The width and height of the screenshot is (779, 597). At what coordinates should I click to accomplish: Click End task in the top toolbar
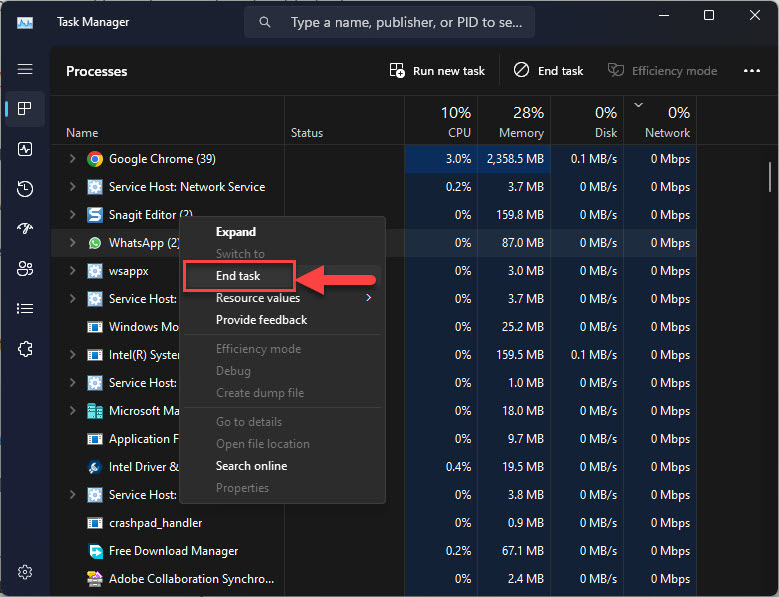(548, 71)
